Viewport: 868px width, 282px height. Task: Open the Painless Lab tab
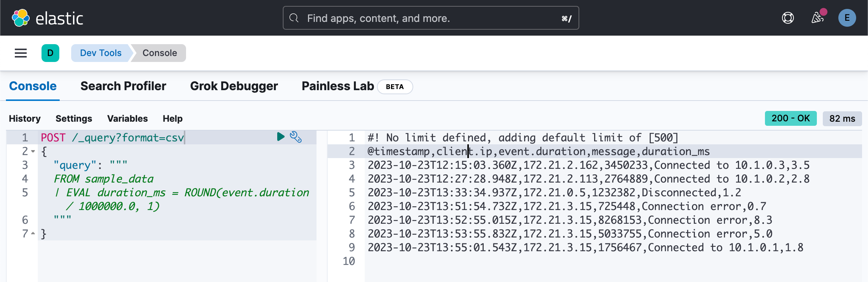click(338, 86)
